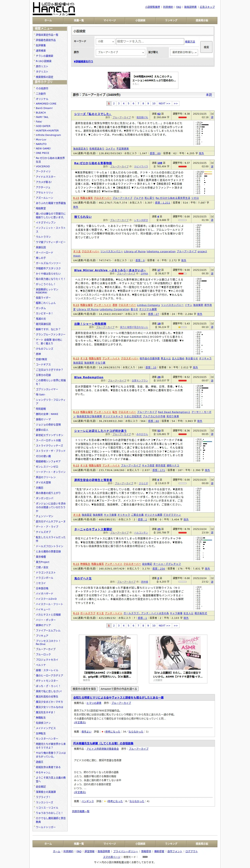Open 詳 details link for ターニャのキヴォトス奮闘記
250x868 pixels.
(x=212, y=532)
